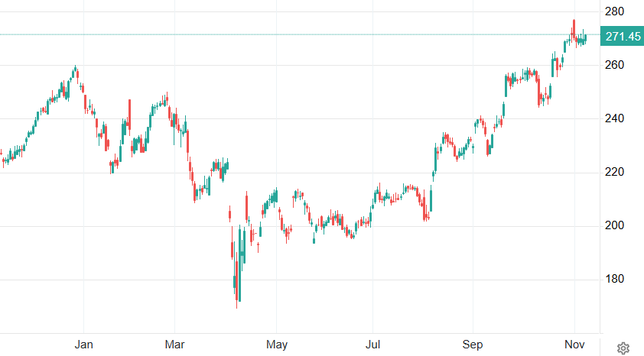Click the 180 price axis label

click(x=615, y=279)
